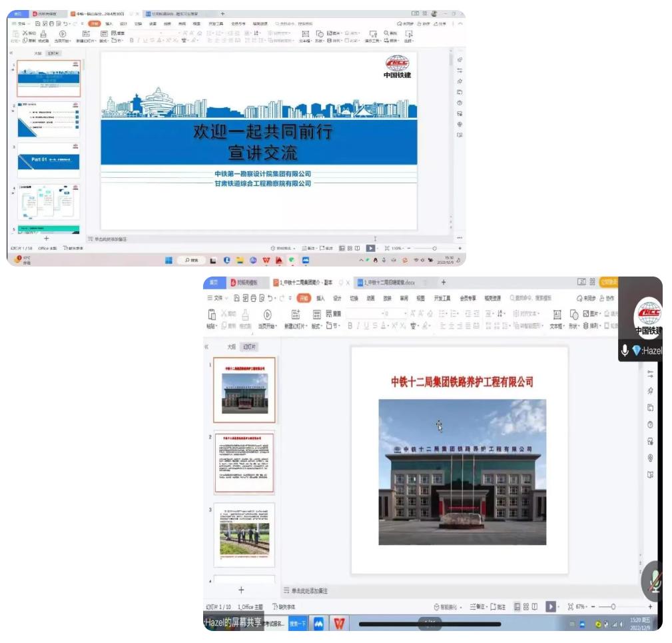The image size is (672, 643).
Task: Click the Print icon in the lower window toolbar
Action: (x=253, y=298)
